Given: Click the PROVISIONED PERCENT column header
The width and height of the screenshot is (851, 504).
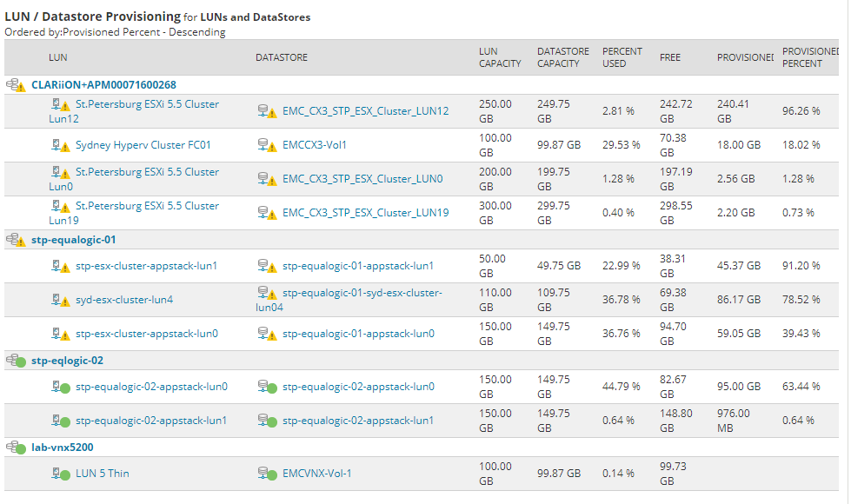Looking at the screenshot, I should tap(810, 57).
